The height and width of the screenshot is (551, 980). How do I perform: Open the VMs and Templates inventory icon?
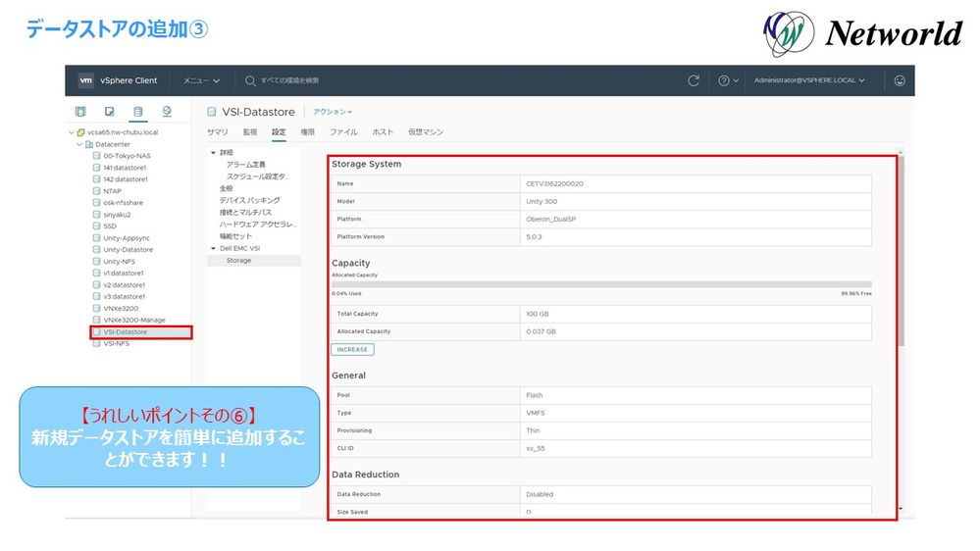coord(109,111)
